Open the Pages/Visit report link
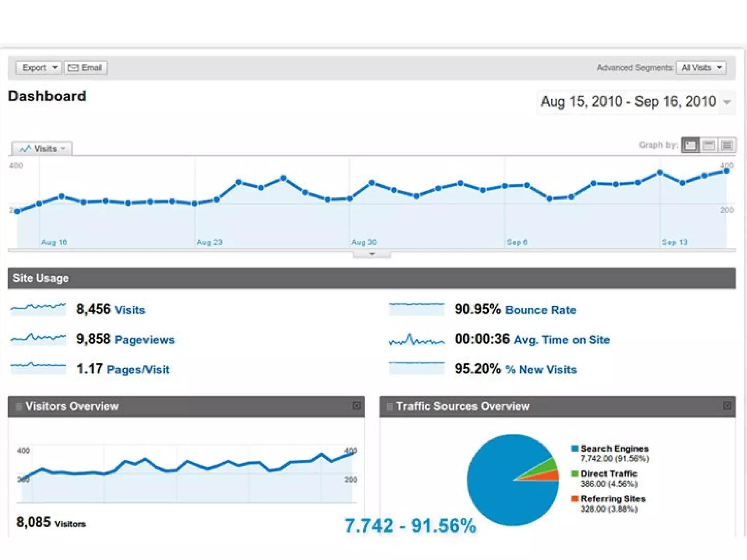Screen dimensions: 747x560 [x=138, y=370]
